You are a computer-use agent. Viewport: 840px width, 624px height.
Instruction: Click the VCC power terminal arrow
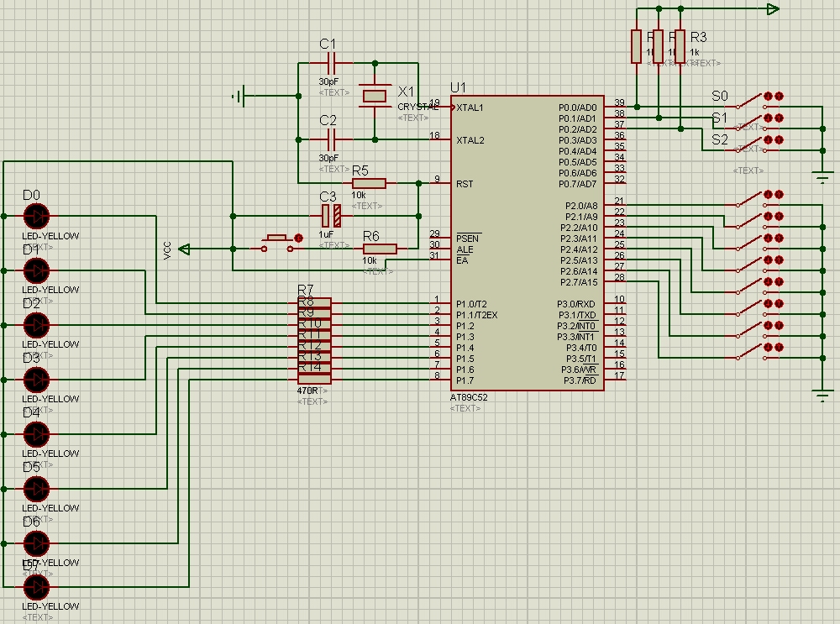[x=186, y=249]
